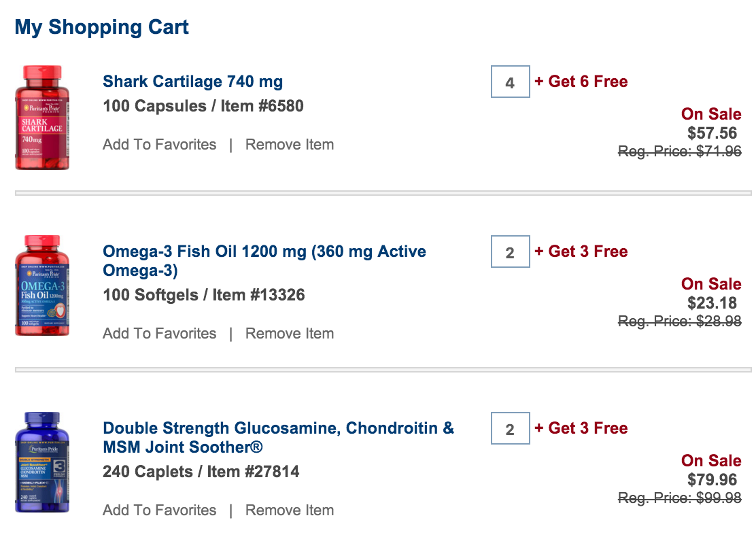
Task: Remove Glucosamine Joint Soother from cart
Action: pyautogui.click(x=290, y=510)
